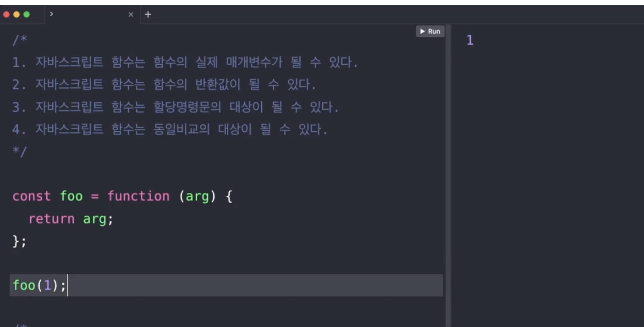Click comment line 1 about 매개변수
This screenshot has width=644, height=327.
(185, 63)
